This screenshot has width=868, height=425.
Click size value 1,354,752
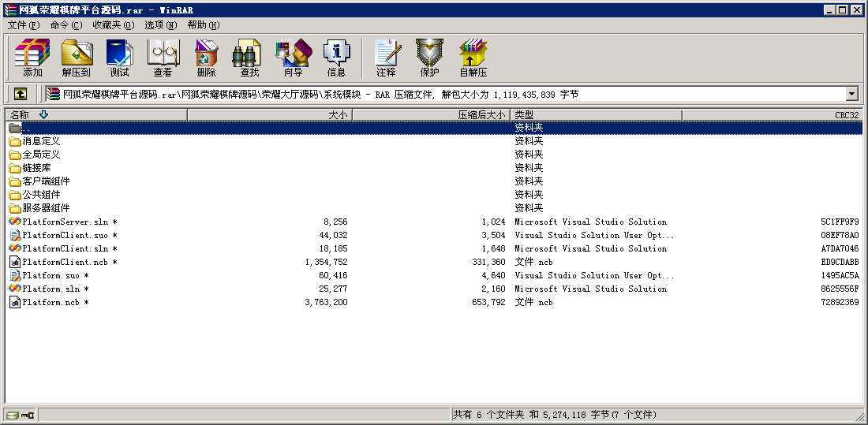pos(326,262)
